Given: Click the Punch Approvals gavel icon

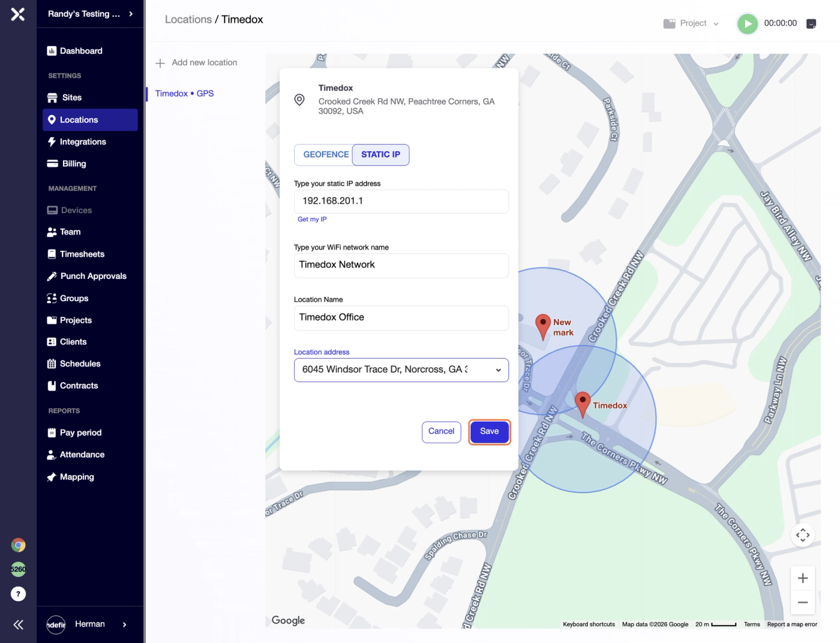Looking at the screenshot, I should 52,277.
